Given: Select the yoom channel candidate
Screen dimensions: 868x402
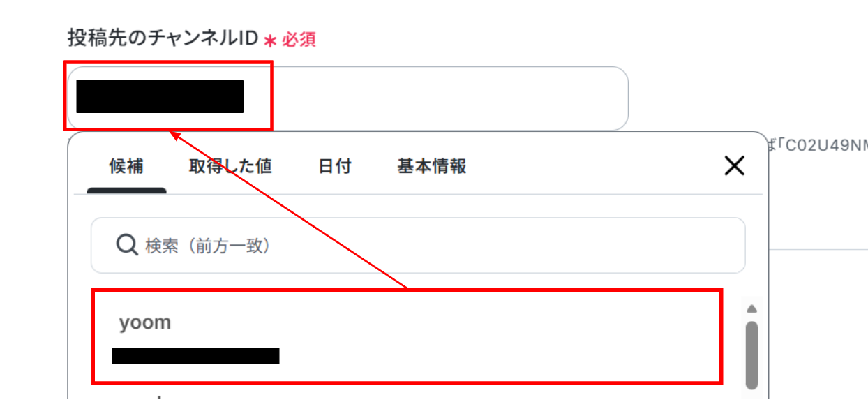Looking at the screenshot, I should pyautogui.click(x=407, y=336).
